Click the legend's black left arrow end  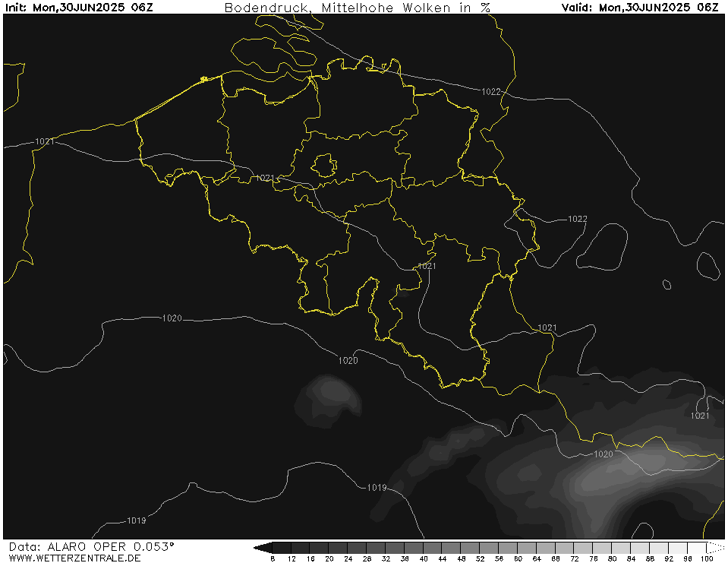click(263, 548)
